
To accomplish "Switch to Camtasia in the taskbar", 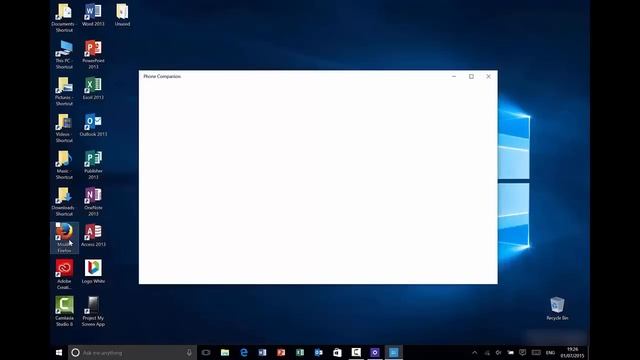I will coord(356,352).
